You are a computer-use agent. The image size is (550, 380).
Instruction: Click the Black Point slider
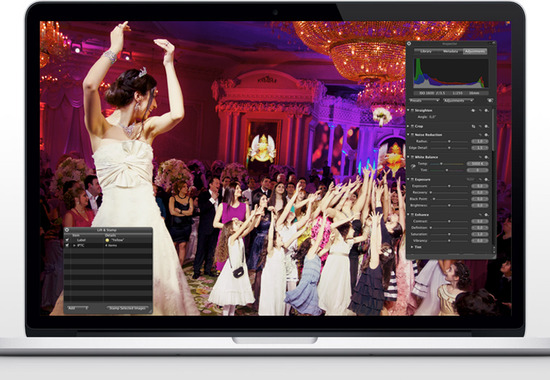click(x=450, y=199)
